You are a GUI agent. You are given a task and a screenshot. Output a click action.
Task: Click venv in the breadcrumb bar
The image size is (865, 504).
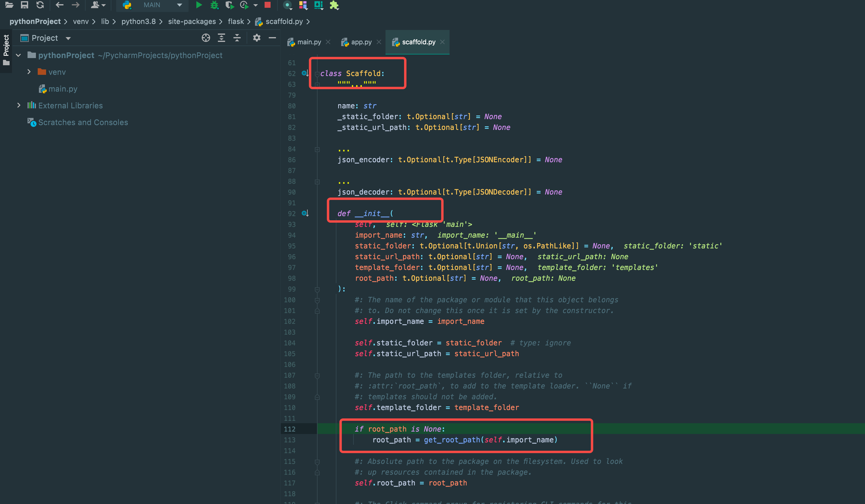coord(81,21)
